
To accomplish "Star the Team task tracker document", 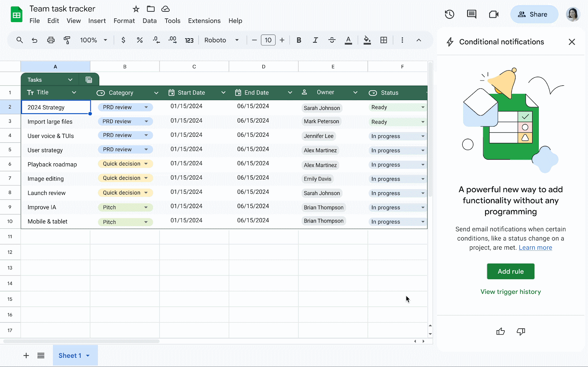I will pyautogui.click(x=136, y=9).
